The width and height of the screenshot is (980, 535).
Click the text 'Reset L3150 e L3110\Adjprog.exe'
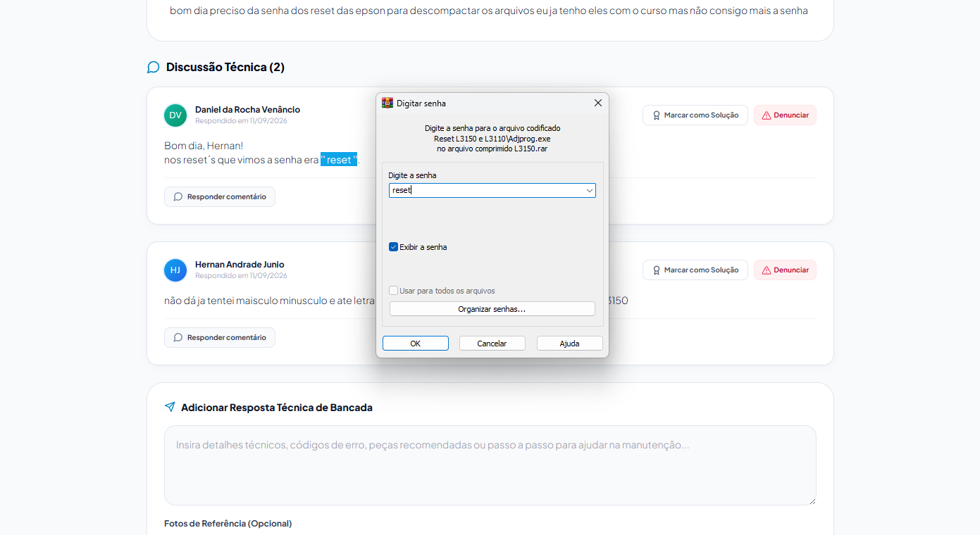[492, 139]
